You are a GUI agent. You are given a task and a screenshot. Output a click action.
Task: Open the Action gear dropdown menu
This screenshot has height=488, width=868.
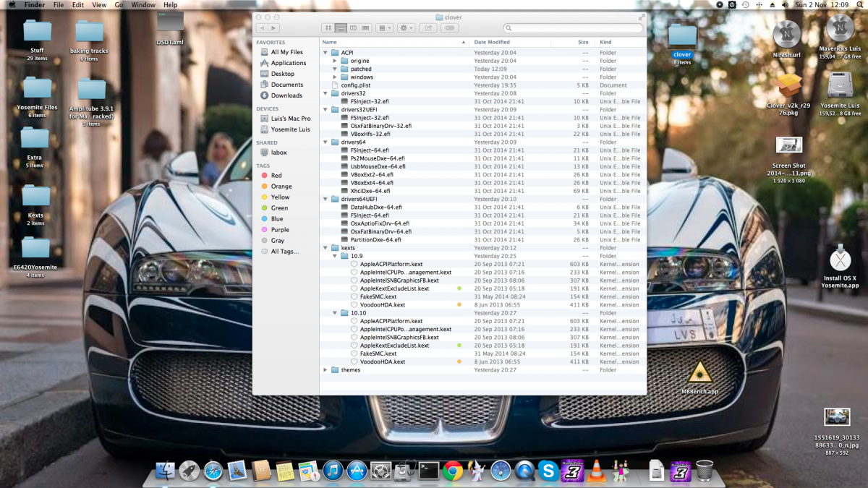point(406,28)
